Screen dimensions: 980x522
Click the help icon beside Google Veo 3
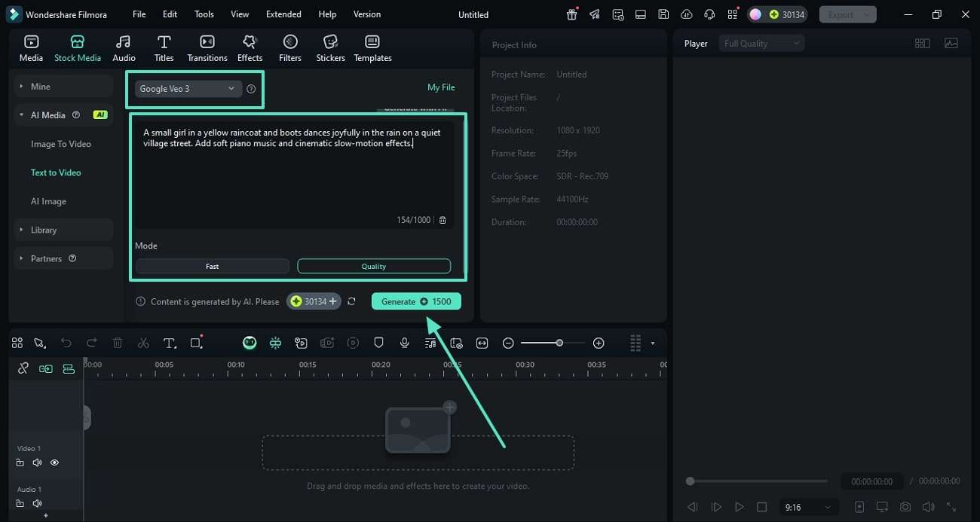[251, 89]
